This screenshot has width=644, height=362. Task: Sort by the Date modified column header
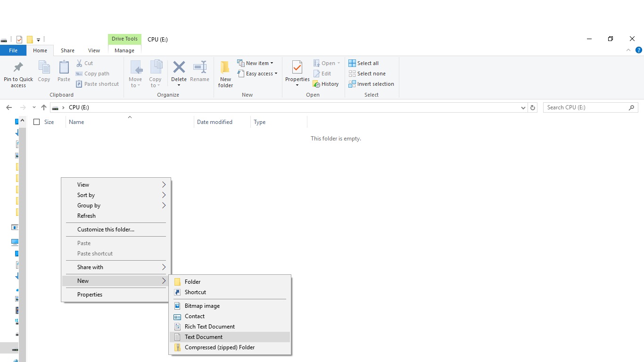(222, 122)
